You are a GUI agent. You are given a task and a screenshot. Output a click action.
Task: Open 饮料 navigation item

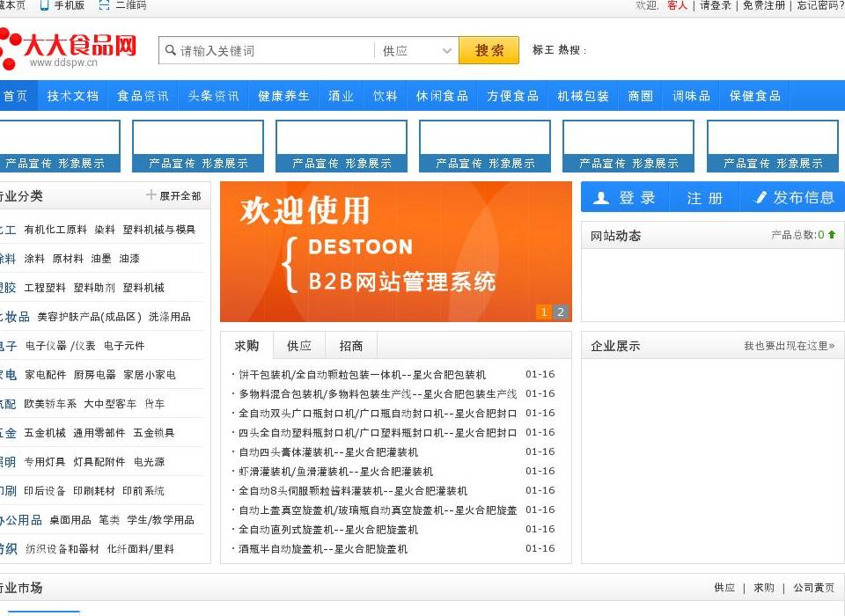[x=386, y=96]
